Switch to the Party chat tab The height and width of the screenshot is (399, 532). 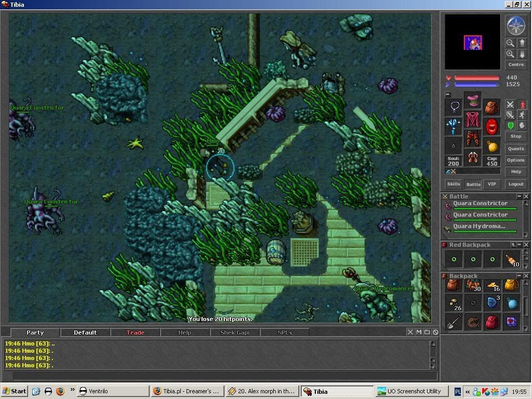(35, 332)
